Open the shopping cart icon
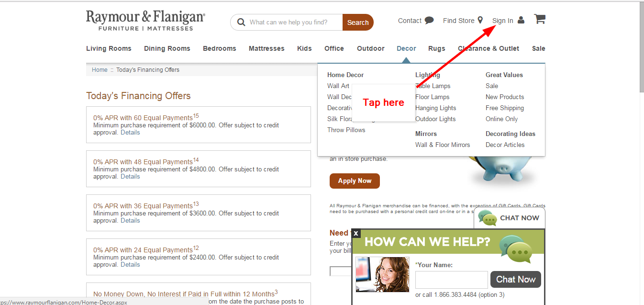This screenshot has height=305, width=644. coord(540,19)
